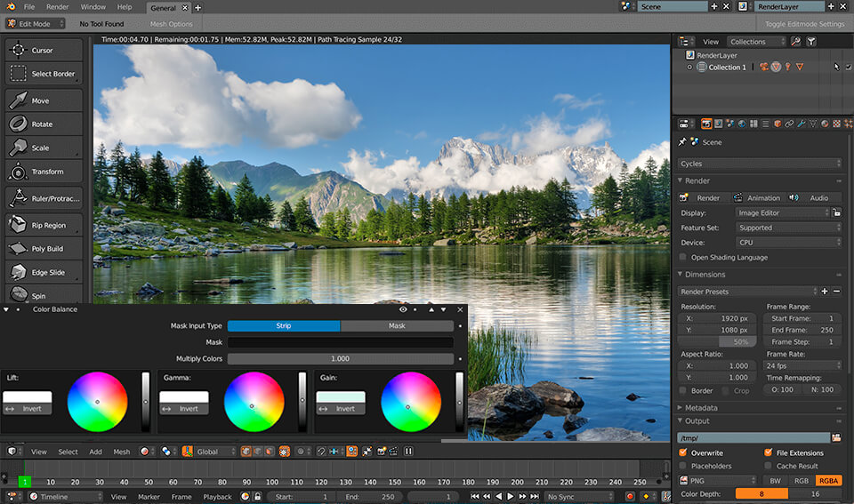Set Mask Input Type to Mask
Image resolution: width=854 pixels, height=504 pixels.
pos(397,325)
